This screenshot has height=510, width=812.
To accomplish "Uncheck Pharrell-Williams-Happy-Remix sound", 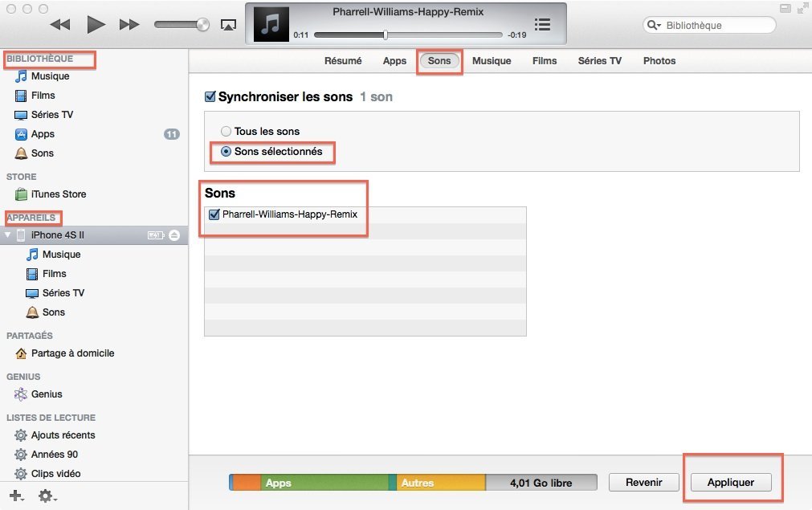I will tap(214, 214).
